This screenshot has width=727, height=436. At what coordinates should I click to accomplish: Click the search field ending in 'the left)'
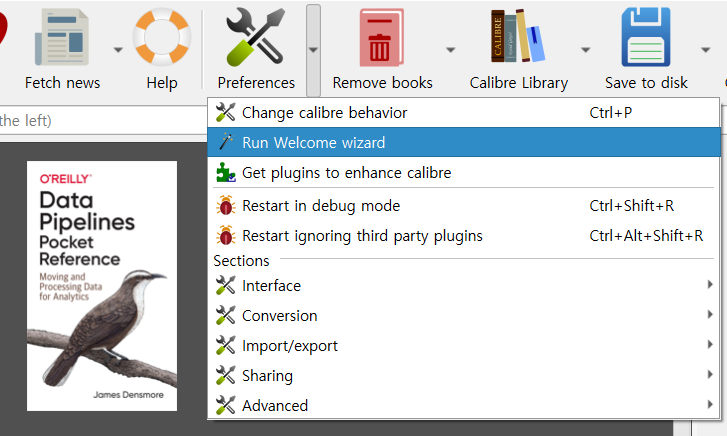click(103, 121)
